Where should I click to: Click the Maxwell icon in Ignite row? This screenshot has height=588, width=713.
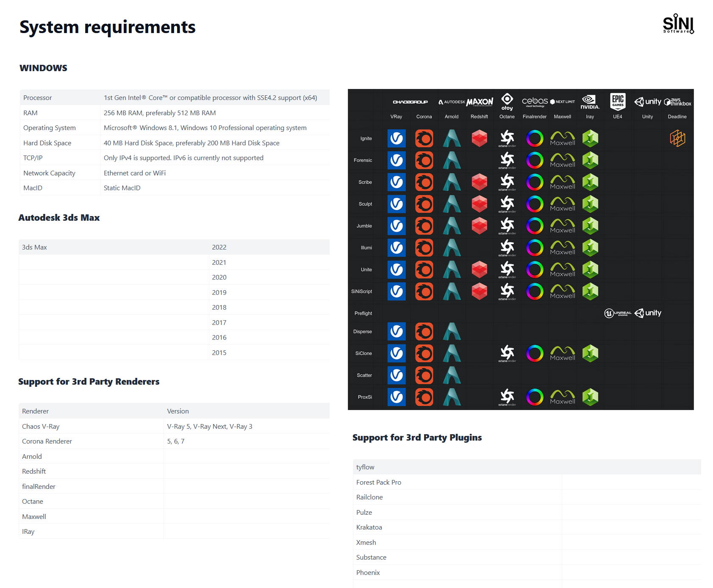(563, 139)
